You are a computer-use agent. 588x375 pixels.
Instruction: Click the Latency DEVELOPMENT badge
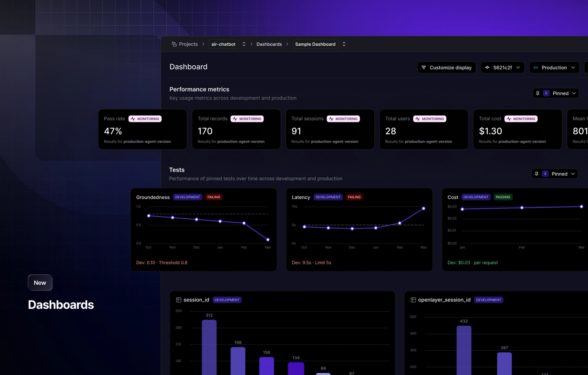(x=328, y=197)
